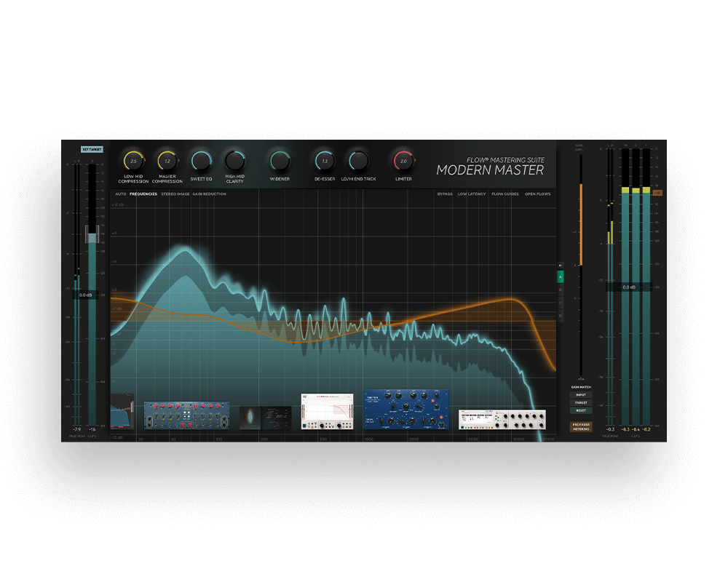Click the grey LUFS target marker on input meter
Image resolution: width=728 pixels, height=582 pixels.
coord(92,234)
